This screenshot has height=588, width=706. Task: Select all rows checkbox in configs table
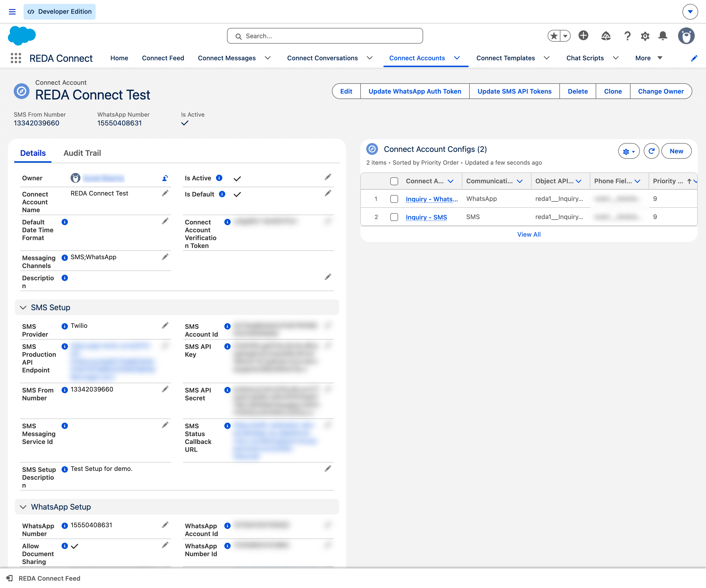click(x=394, y=182)
